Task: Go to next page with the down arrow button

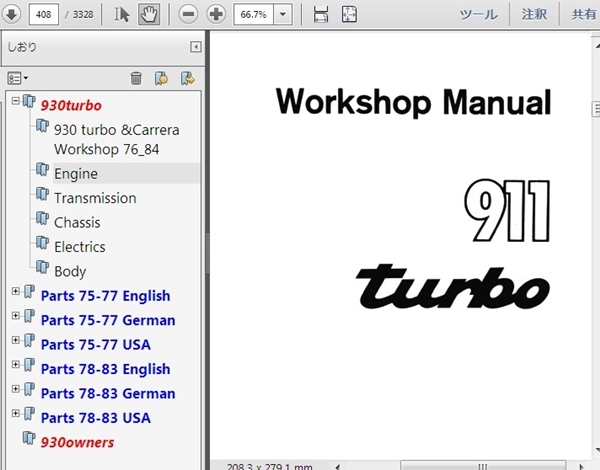Action: click(x=11, y=15)
